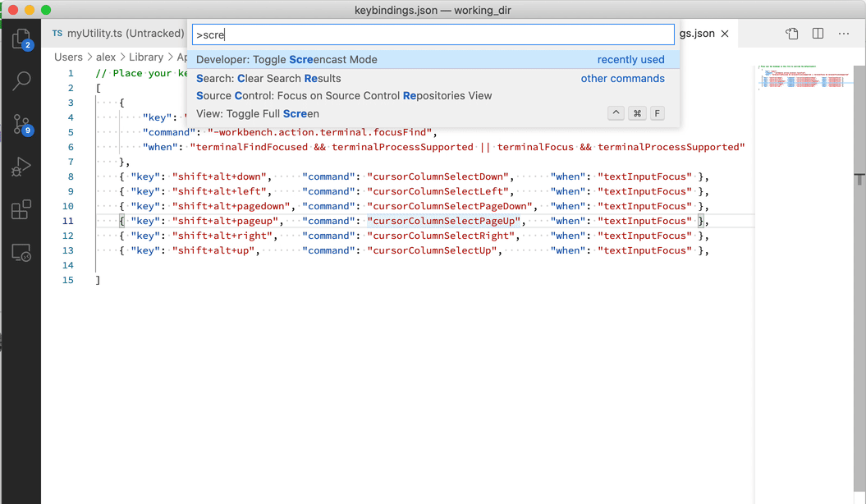Select the Run and Debug icon
This screenshot has height=504, width=866.
21,167
